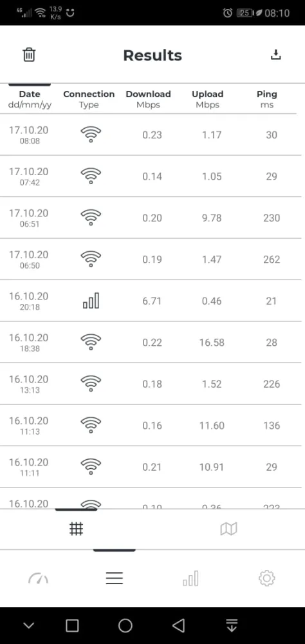Tap the trash icon to delete results

click(x=29, y=55)
